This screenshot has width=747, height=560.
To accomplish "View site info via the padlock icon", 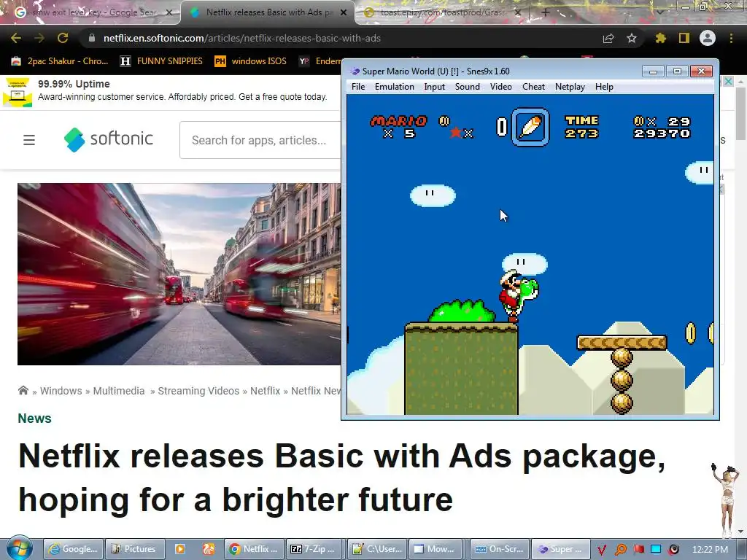I will [92, 38].
